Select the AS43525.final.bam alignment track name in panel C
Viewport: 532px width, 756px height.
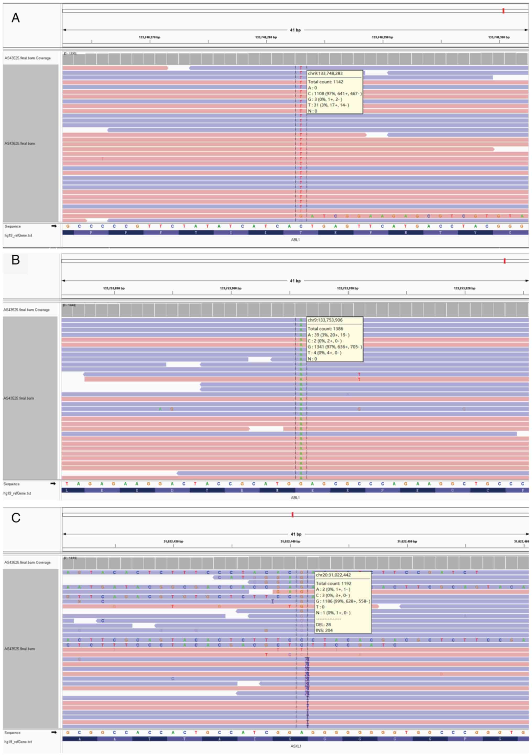pos(19,649)
